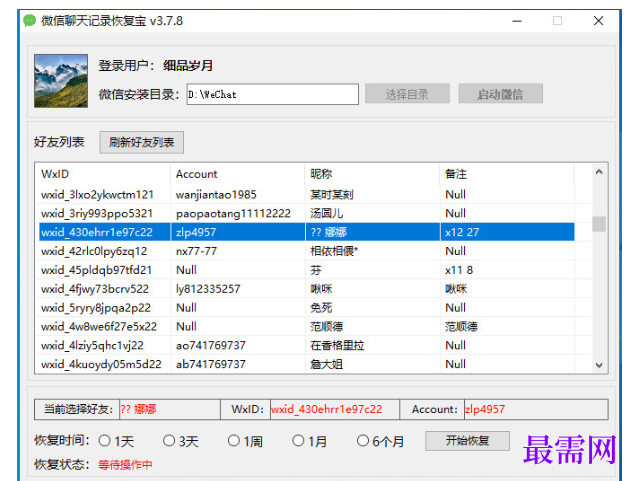This screenshot has height=481, width=635.
Task: Select row wxid_5ryry8jpqa2p22
Action: (x=307, y=308)
